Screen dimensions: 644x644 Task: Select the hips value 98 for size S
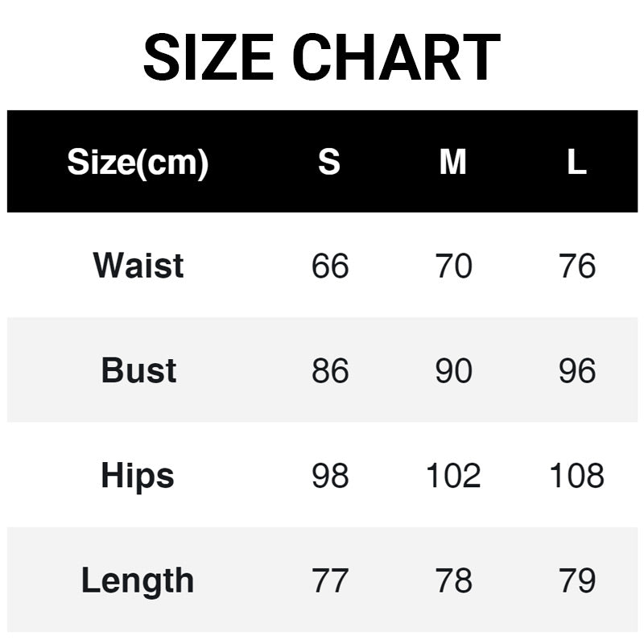pos(330,476)
